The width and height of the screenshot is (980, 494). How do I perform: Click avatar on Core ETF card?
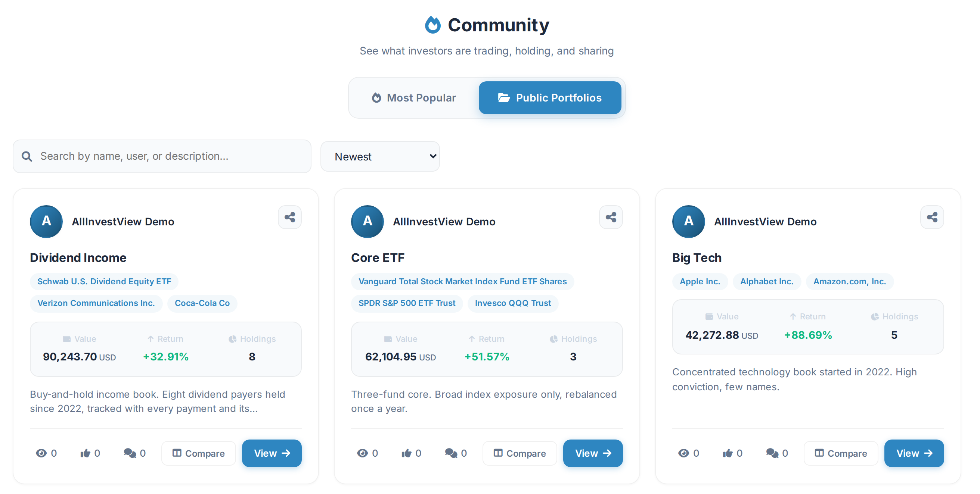pos(367,222)
